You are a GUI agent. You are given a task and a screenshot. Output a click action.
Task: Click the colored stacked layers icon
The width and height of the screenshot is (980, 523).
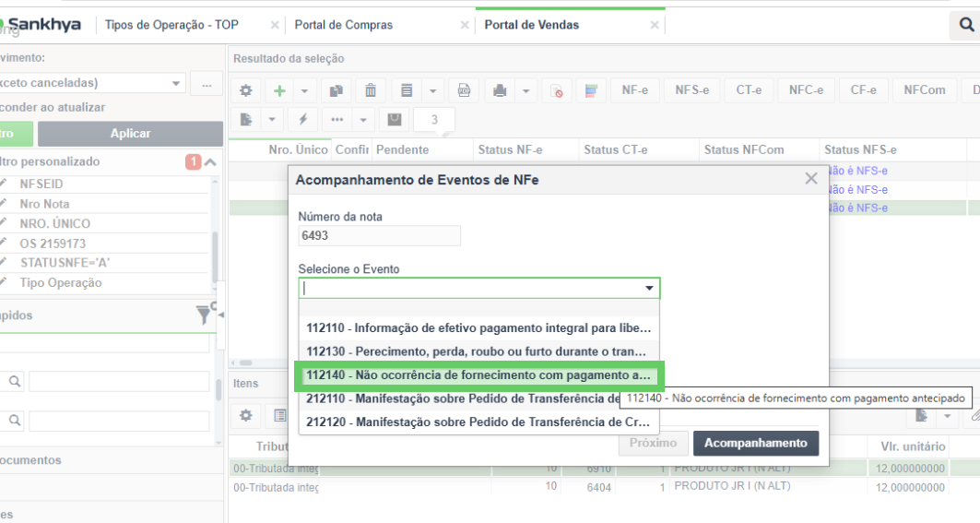(591, 90)
